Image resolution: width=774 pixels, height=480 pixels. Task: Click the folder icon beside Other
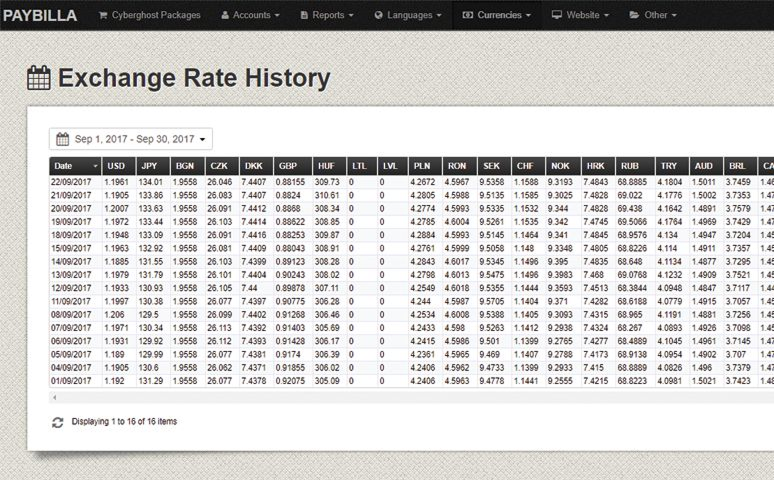pyautogui.click(x=635, y=15)
